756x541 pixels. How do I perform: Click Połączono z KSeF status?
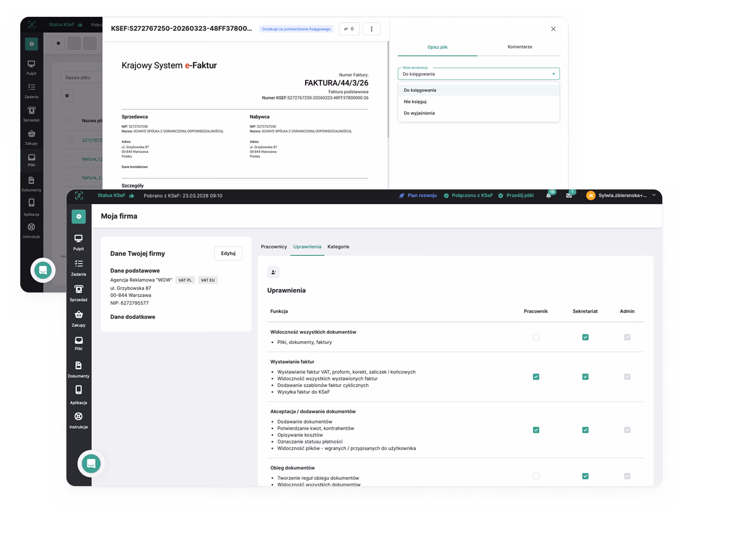(468, 195)
